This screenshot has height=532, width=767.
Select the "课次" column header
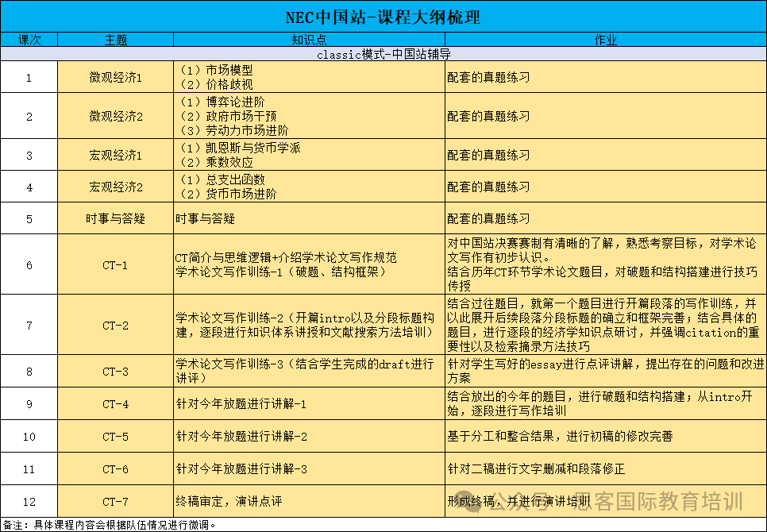[x=29, y=40]
